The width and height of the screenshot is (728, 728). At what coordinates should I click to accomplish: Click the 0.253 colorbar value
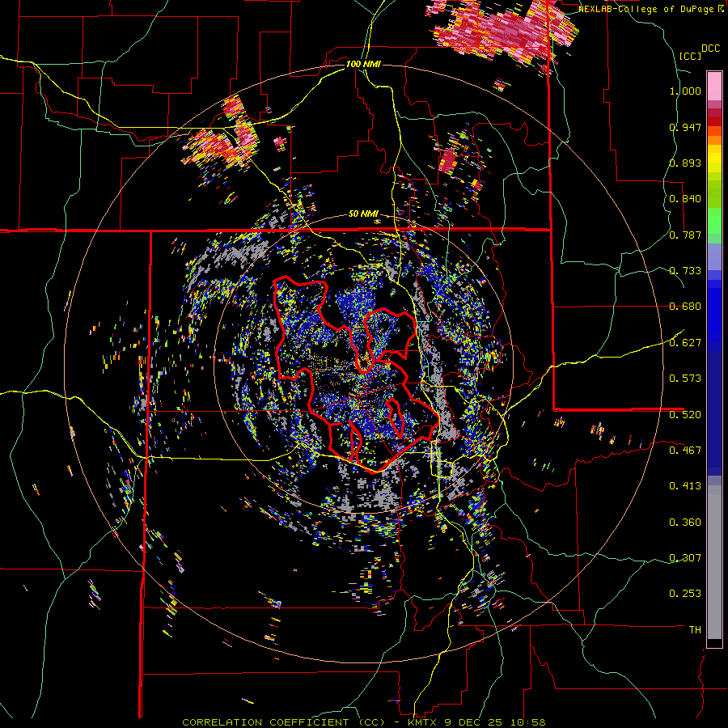click(x=685, y=594)
